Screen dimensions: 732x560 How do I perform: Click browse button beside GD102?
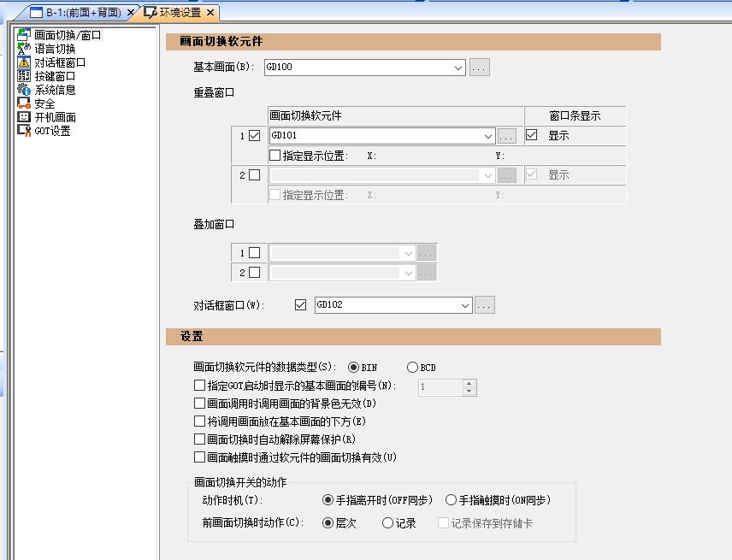pos(485,305)
